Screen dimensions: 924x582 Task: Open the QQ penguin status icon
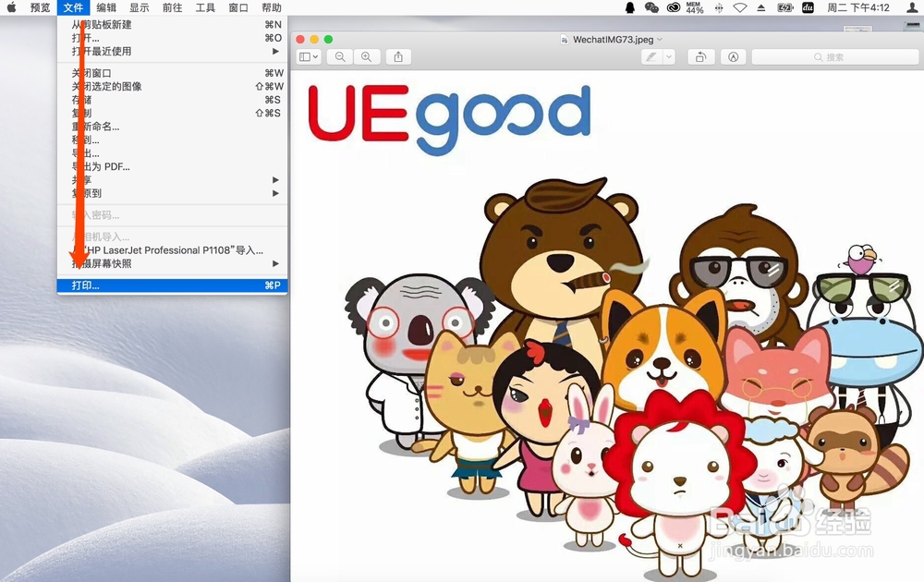[x=630, y=7]
